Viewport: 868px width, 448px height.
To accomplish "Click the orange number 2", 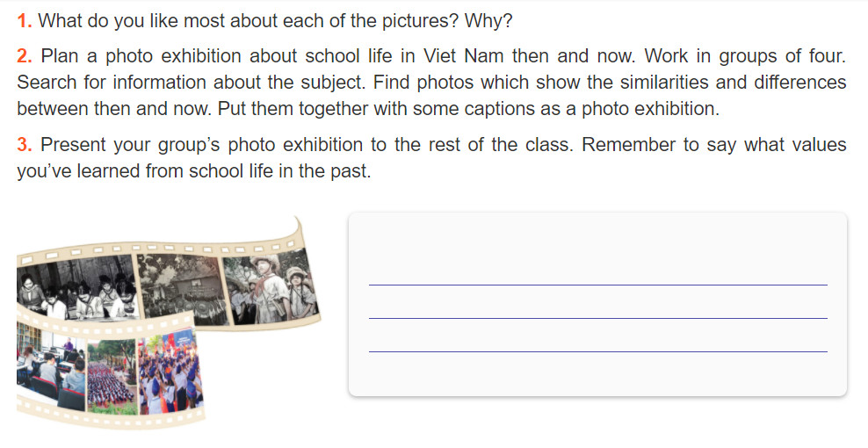I will coord(25,56).
